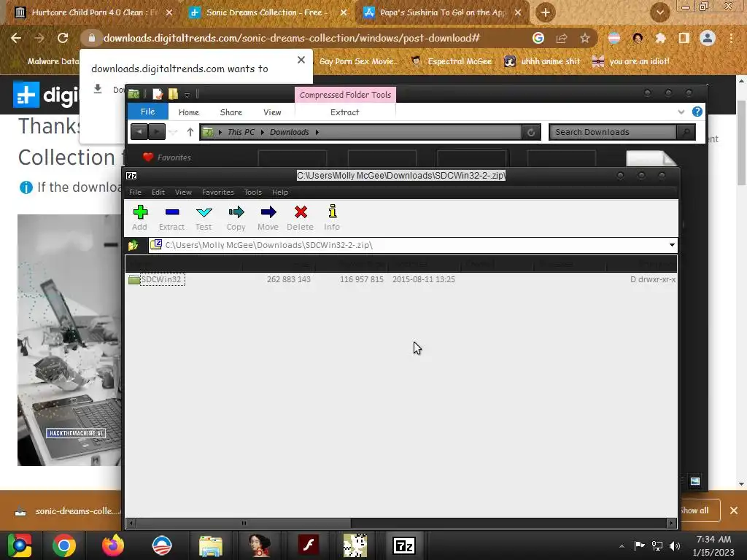Open the Chrome tab search dropdown

click(x=659, y=13)
